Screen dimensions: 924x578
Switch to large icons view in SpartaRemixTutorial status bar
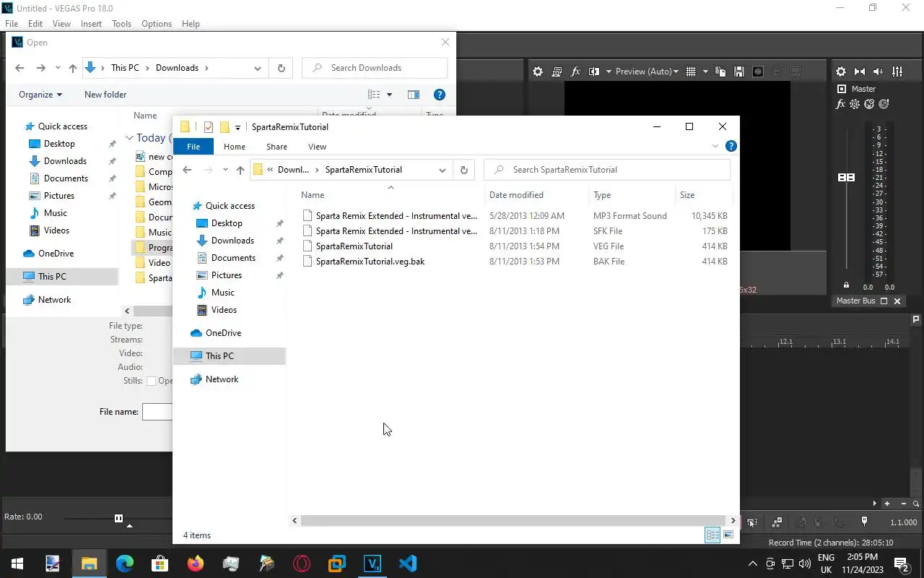coord(728,535)
